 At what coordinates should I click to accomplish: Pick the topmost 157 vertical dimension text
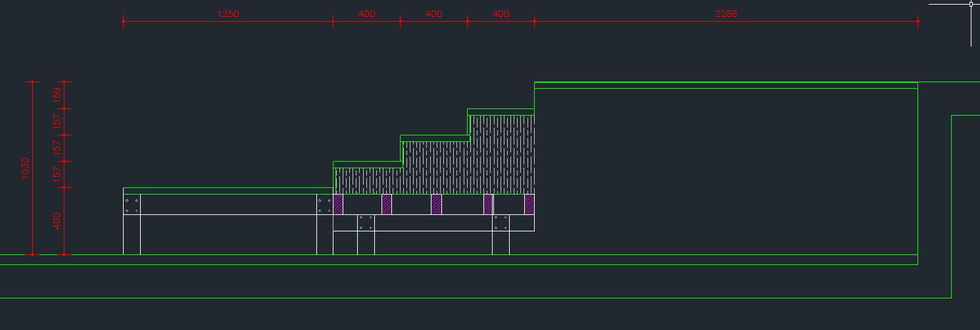pyautogui.click(x=57, y=122)
